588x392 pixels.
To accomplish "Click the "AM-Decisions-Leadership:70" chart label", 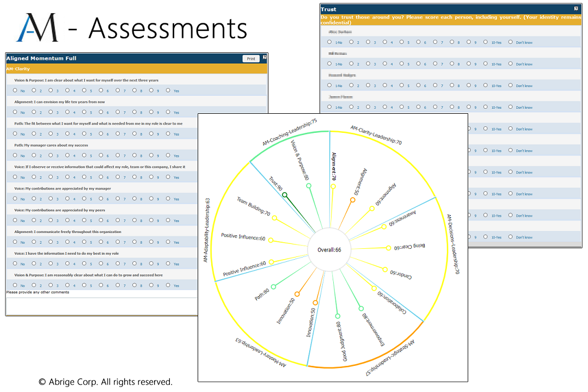I will (453, 244).
